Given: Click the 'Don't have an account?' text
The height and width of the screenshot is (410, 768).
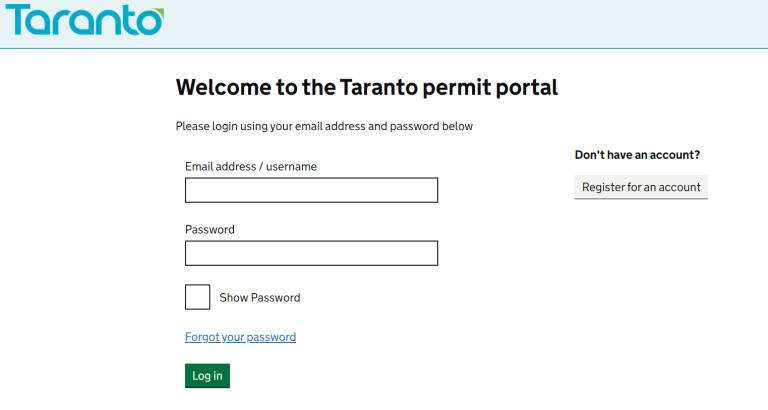Looking at the screenshot, I should (637, 155).
